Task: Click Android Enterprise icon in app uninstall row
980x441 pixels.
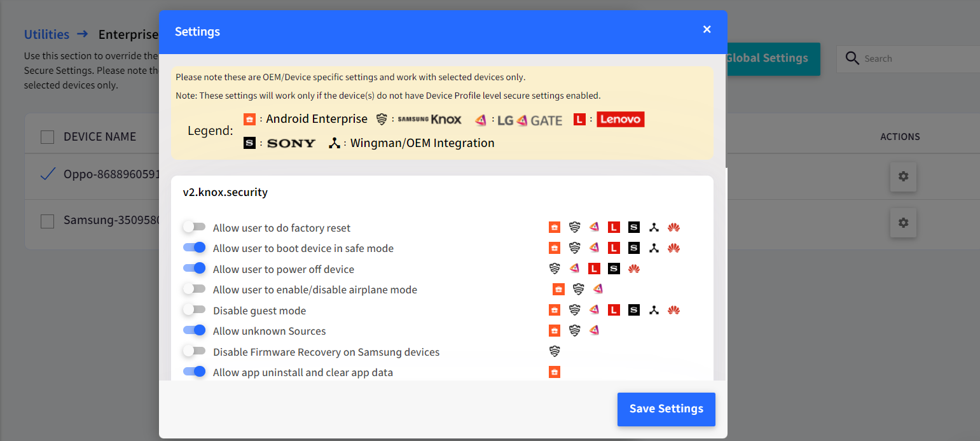Action: (555, 372)
